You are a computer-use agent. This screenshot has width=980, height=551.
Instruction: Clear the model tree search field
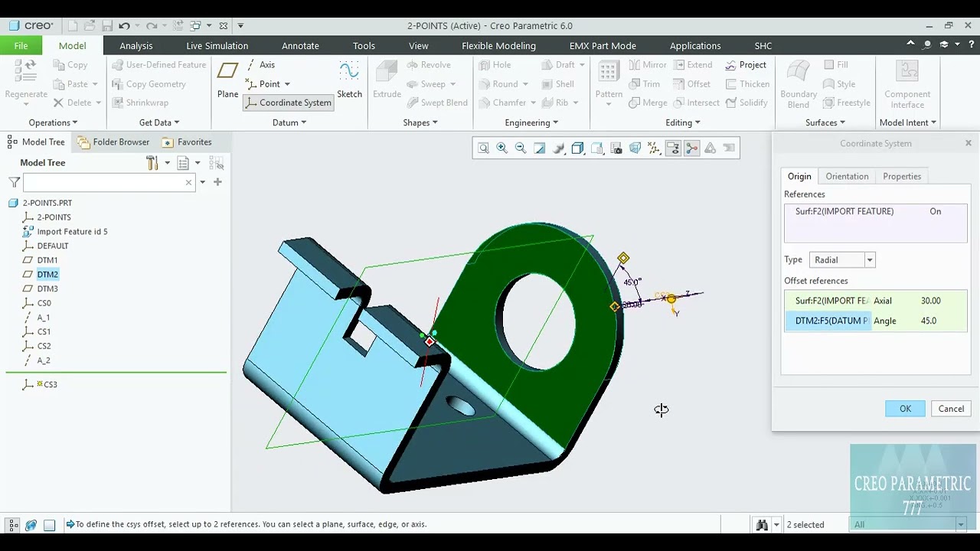(x=188, y=182)
